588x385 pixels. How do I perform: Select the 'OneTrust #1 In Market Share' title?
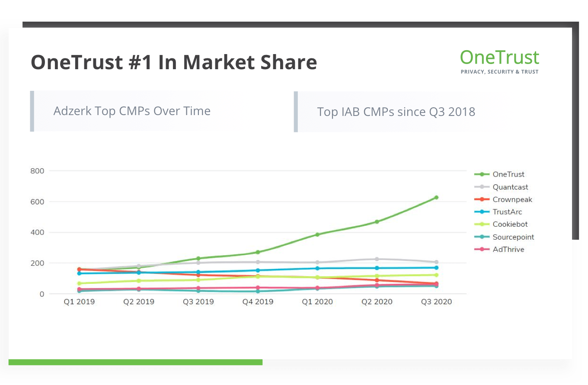[174, 62]
